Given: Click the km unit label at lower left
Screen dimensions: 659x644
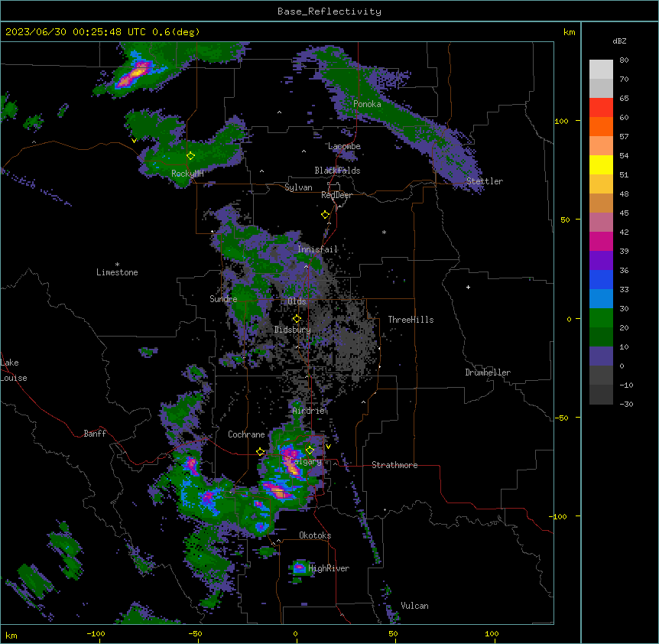Looking at the screenshot, I should (x=11, y=635).
